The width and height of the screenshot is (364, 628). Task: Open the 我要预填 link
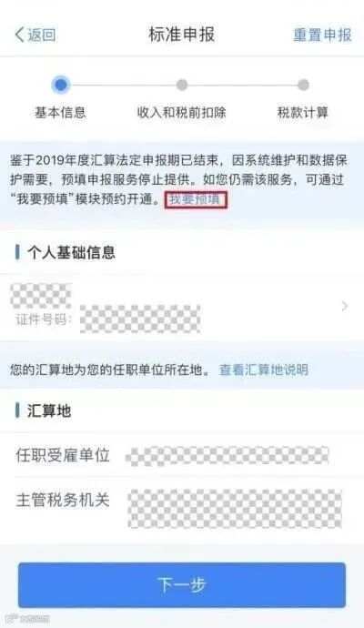[196, 199]
